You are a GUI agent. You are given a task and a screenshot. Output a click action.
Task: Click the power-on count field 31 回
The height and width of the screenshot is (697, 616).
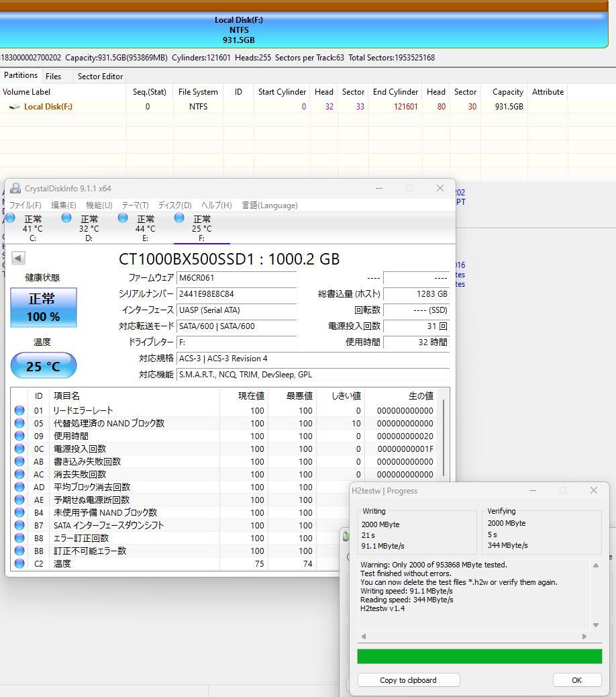(416, 326)
